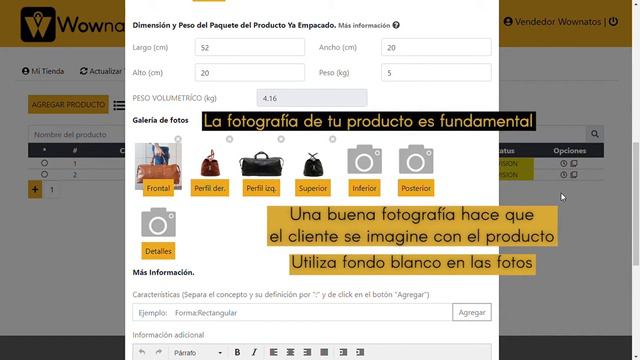Select radio button above Perfil der. photo
This screenshot has height=360, width=640.
click(x=229, y=139)
